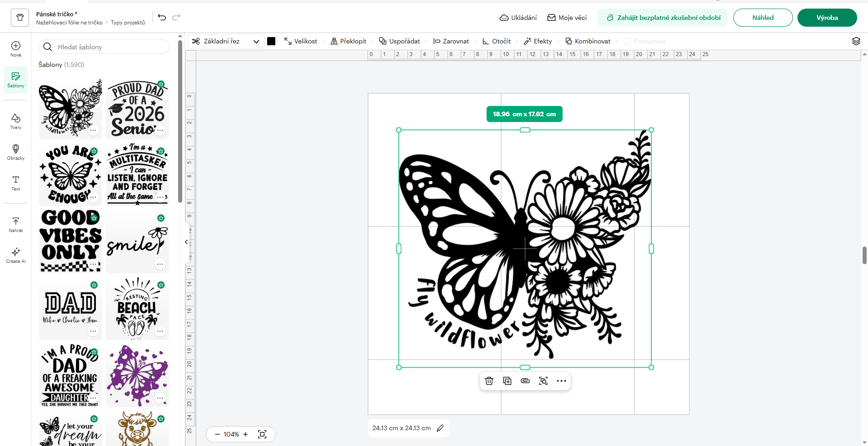Duplicate the selected design
The width and height of the screenshot is (868, 446).
tap(507, 381)
